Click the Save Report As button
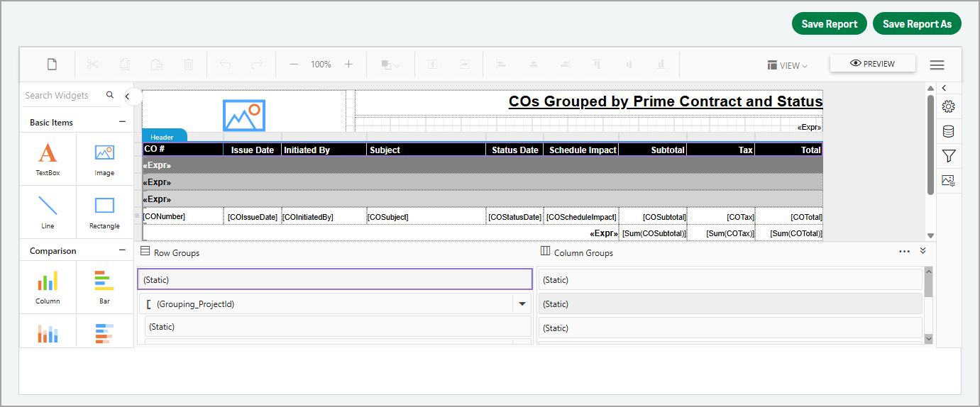This screenshot has height=407, width=980. pyautogui.click(x=916, y=23)
